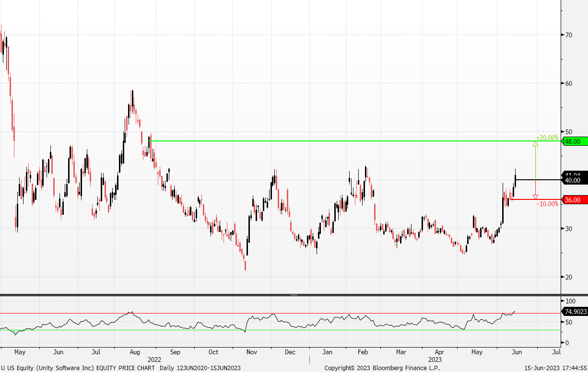
Task: Click the red downward stop arrow marker
Action: click(535, 197)
